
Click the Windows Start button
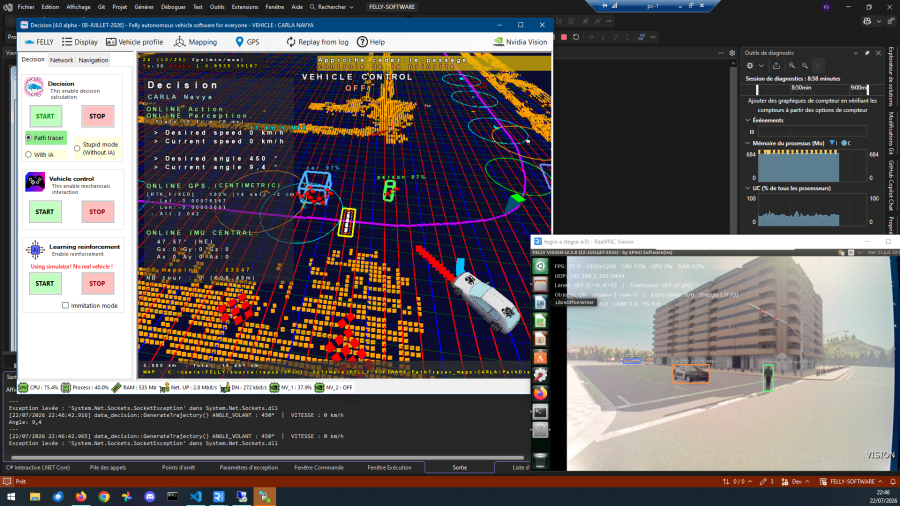coord(11,497)
